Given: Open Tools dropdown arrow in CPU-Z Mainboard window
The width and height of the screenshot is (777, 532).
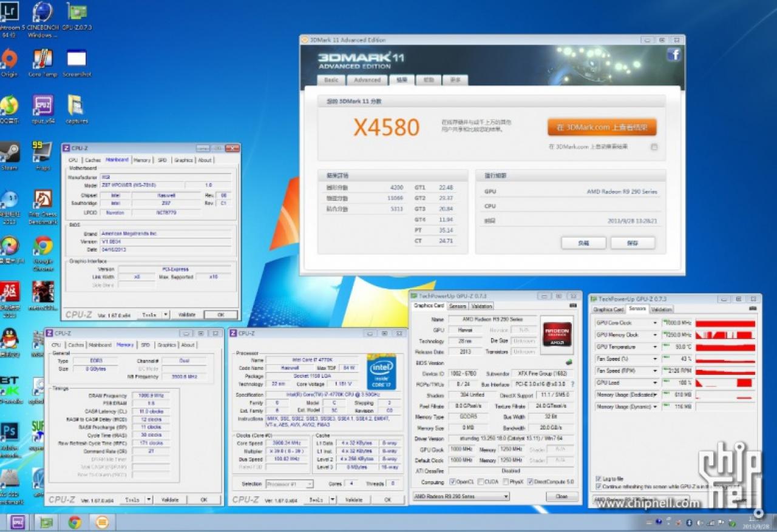Looking at the screenshot, I should 165,315.
